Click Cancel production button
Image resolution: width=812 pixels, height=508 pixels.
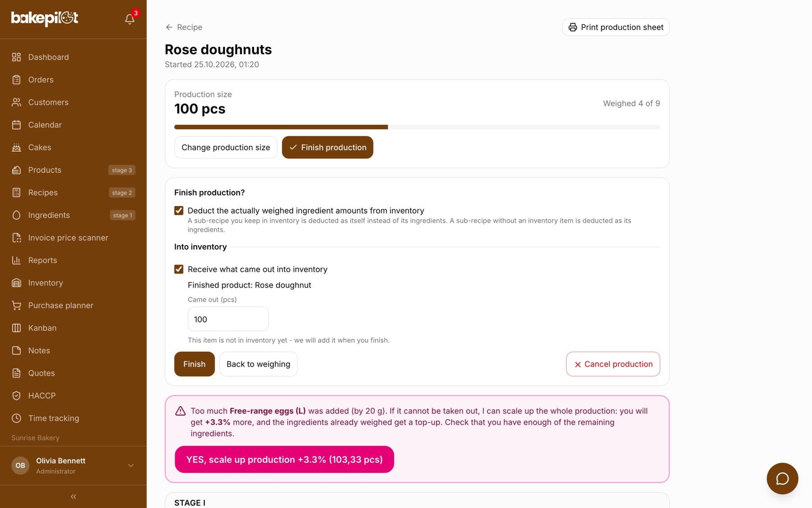[613, 364]
